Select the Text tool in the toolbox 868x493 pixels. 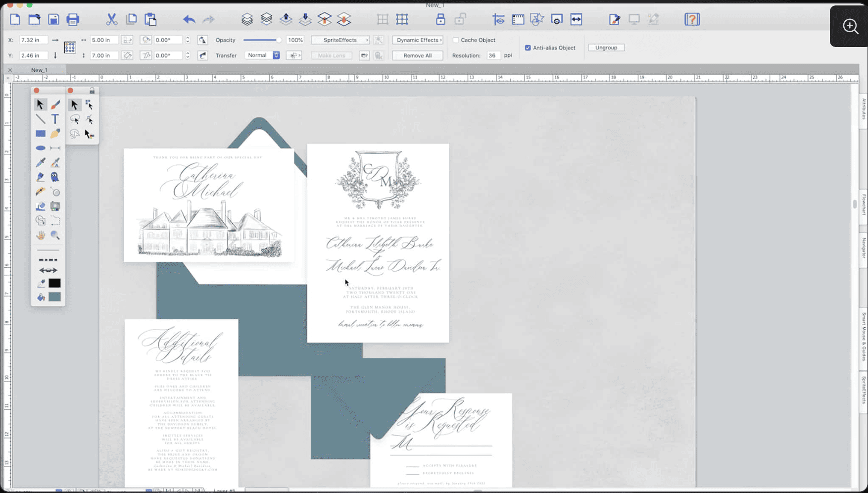(55, 119)
